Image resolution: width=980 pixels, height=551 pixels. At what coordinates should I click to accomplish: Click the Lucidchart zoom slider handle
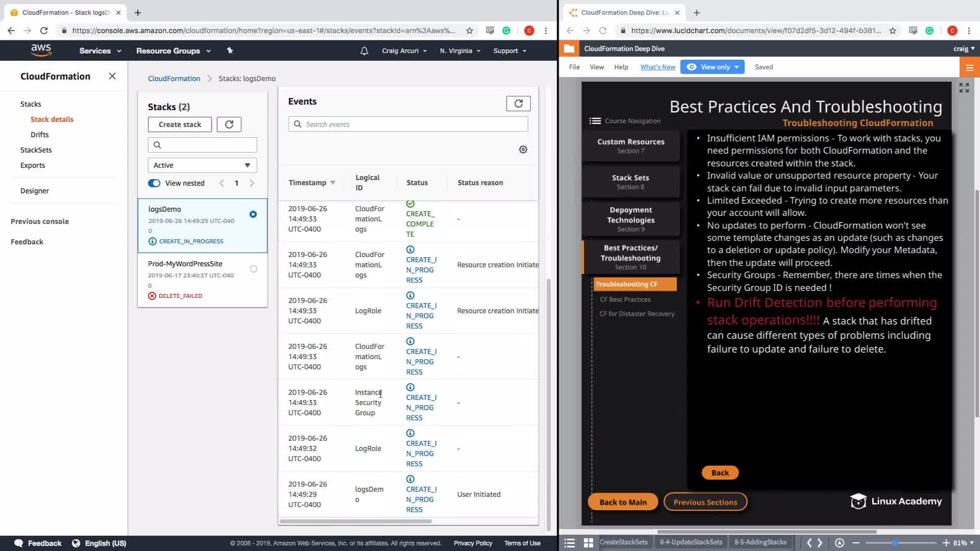point(895,543)
